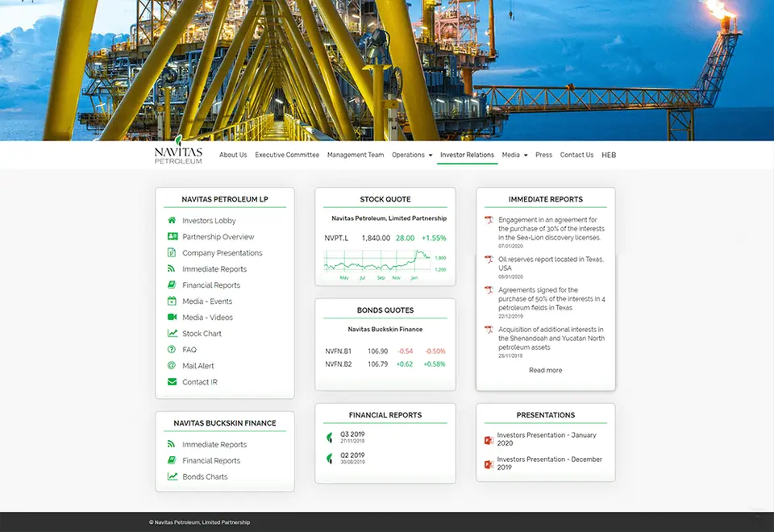Screen dimensions: 774x532
Task: Switch site language via HEB
Action: (x=609, y=155)
